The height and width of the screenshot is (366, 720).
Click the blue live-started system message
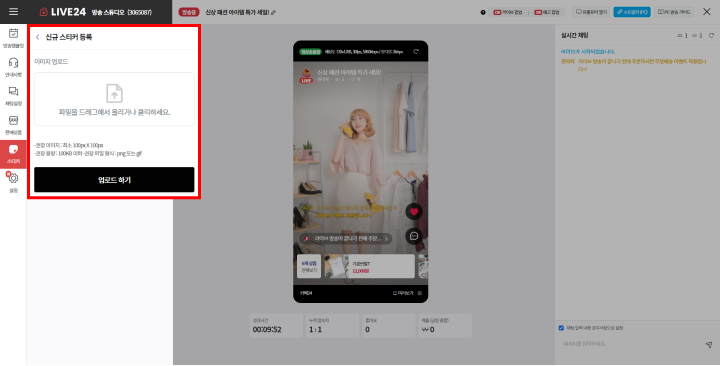588,52
